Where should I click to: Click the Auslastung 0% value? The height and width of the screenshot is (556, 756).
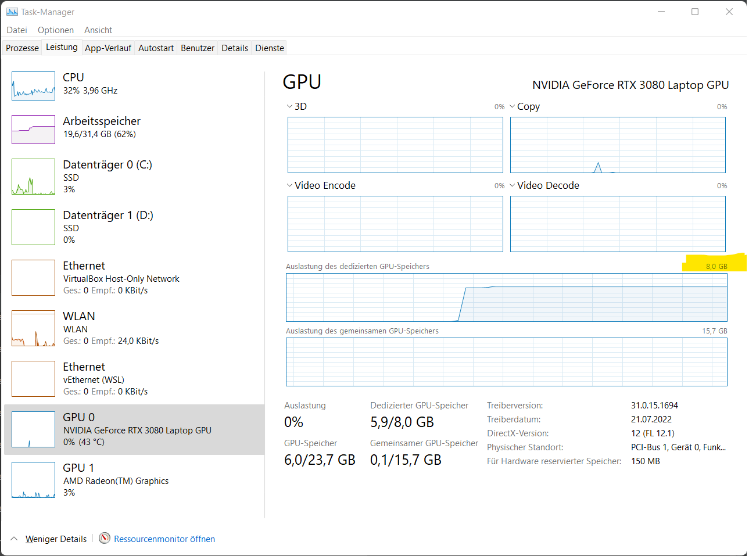[x=293, y=422]
